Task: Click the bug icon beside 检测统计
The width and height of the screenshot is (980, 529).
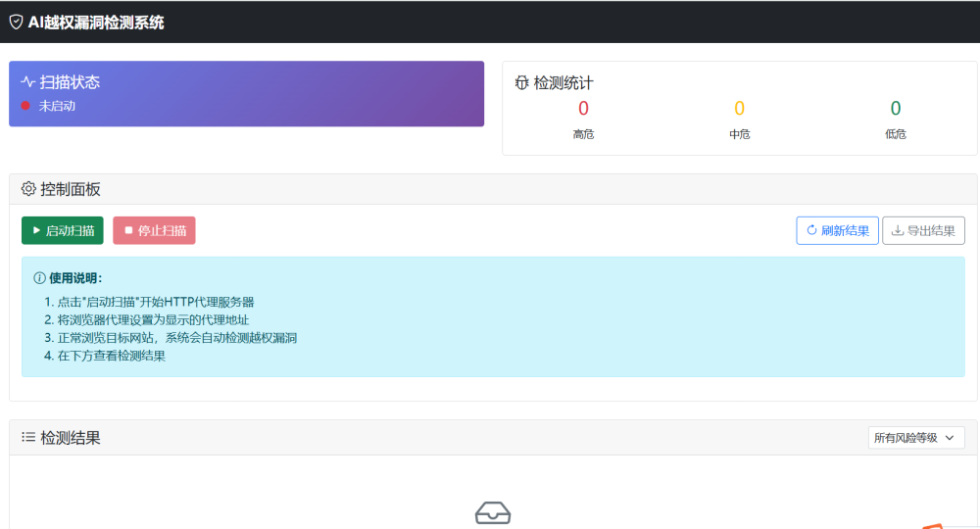Action: (521, 83)
